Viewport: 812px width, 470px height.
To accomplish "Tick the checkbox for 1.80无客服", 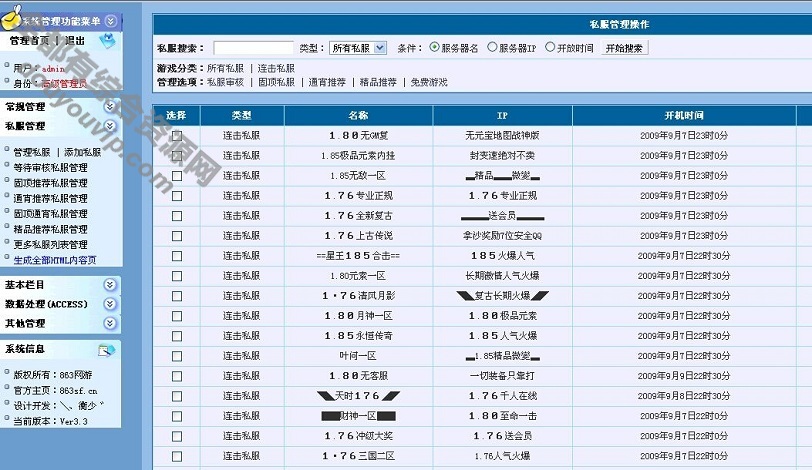I will pos(177,376).
